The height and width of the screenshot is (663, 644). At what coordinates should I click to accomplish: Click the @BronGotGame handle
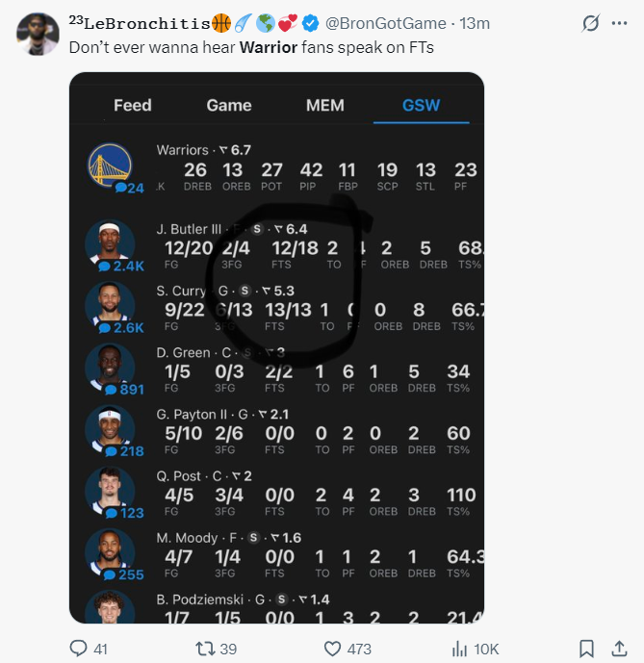tap(385, 23)
